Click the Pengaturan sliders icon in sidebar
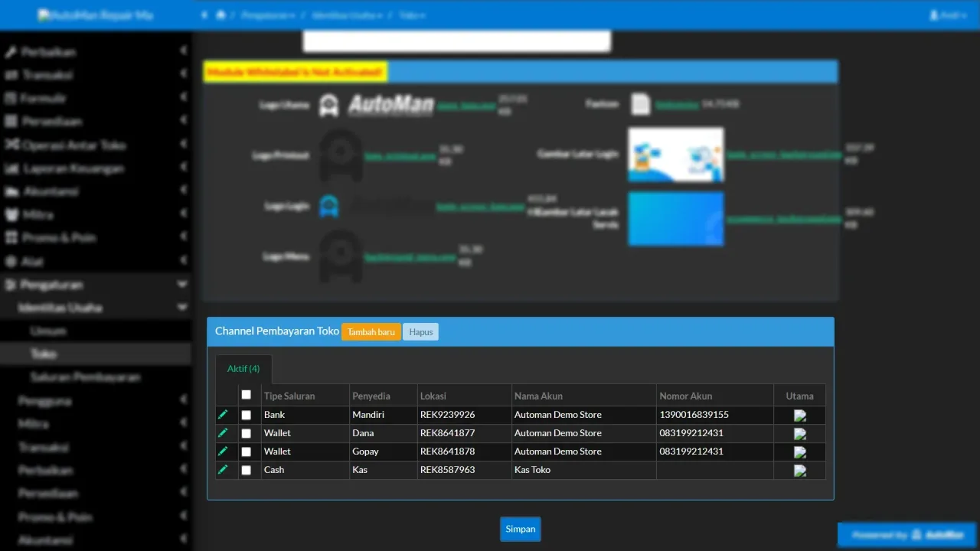The image size is (980, 551). tap(11, 285)
